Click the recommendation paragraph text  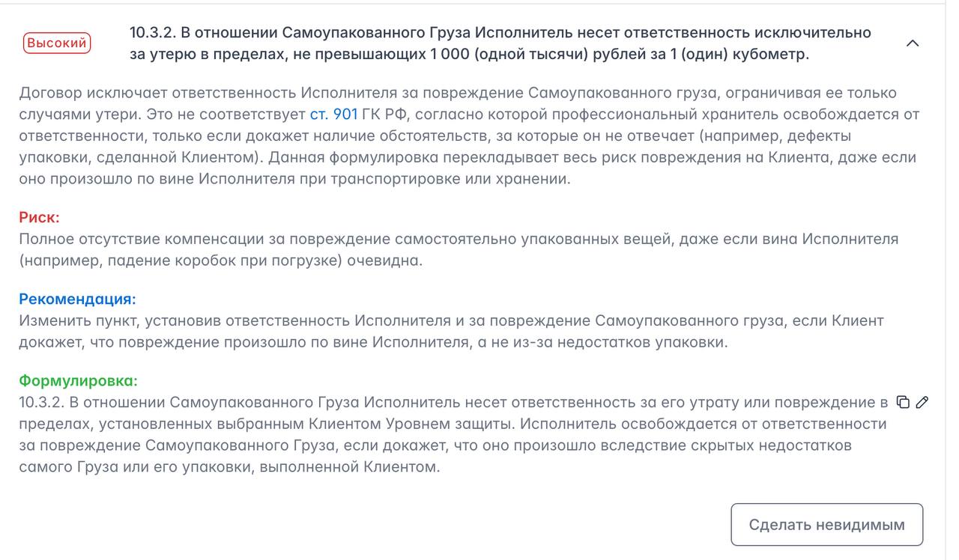[450, 332]
